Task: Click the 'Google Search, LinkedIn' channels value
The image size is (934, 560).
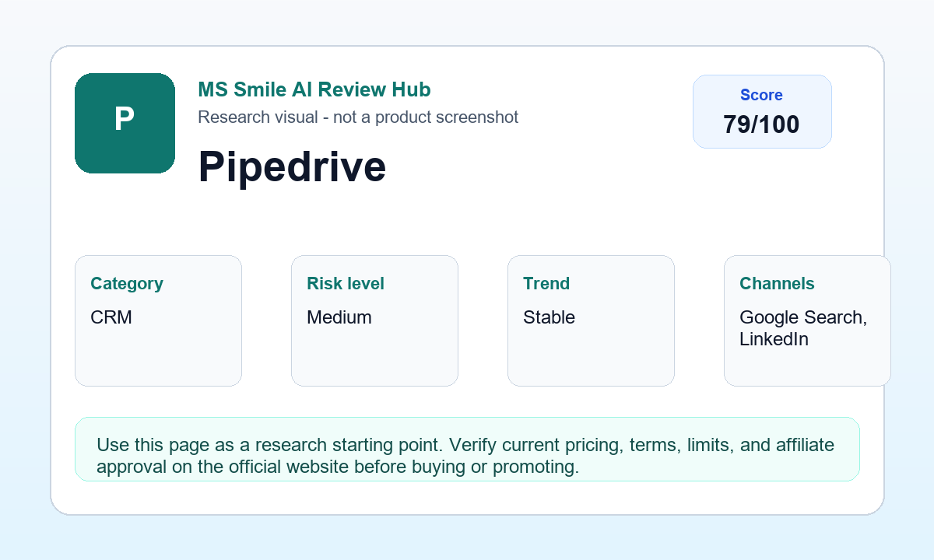Action: [803, 328]
